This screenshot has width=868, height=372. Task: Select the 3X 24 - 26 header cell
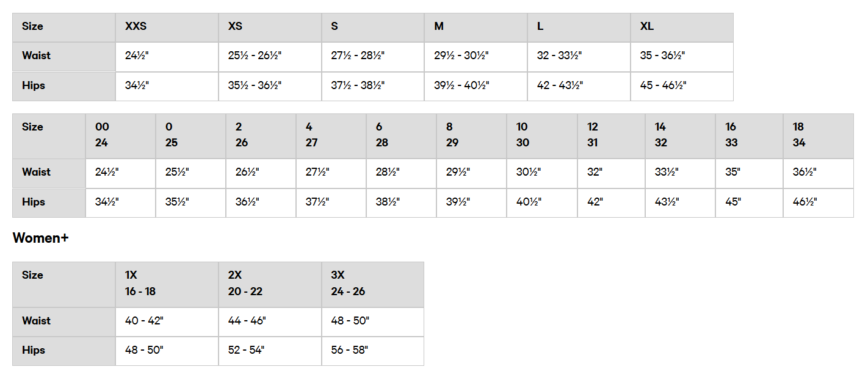click(x=373, y=284)
